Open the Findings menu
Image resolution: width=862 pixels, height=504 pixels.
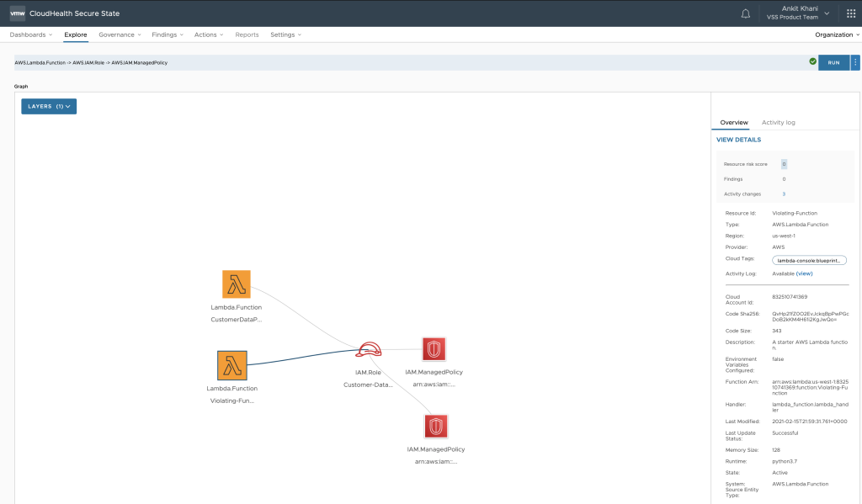[168, 34]
